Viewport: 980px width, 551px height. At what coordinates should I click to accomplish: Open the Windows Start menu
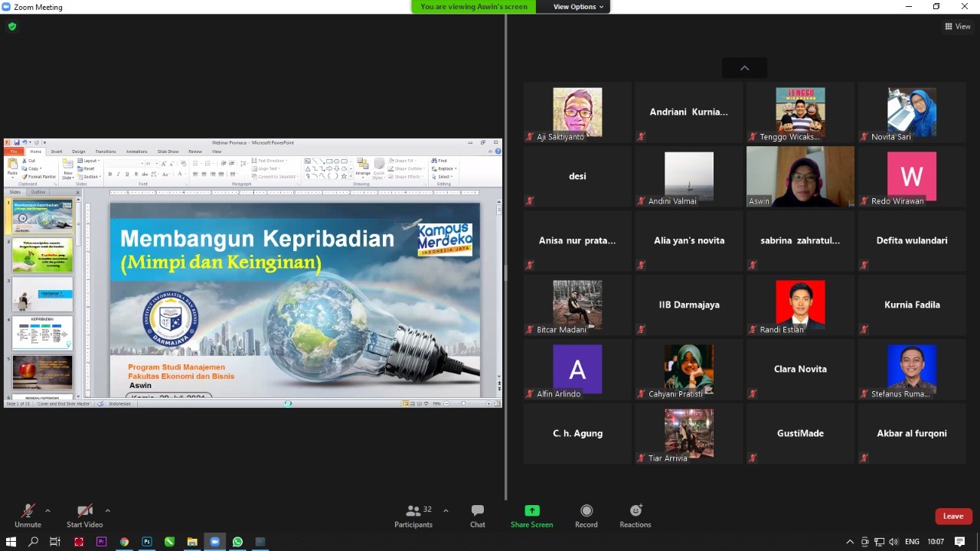coord(11,542)
